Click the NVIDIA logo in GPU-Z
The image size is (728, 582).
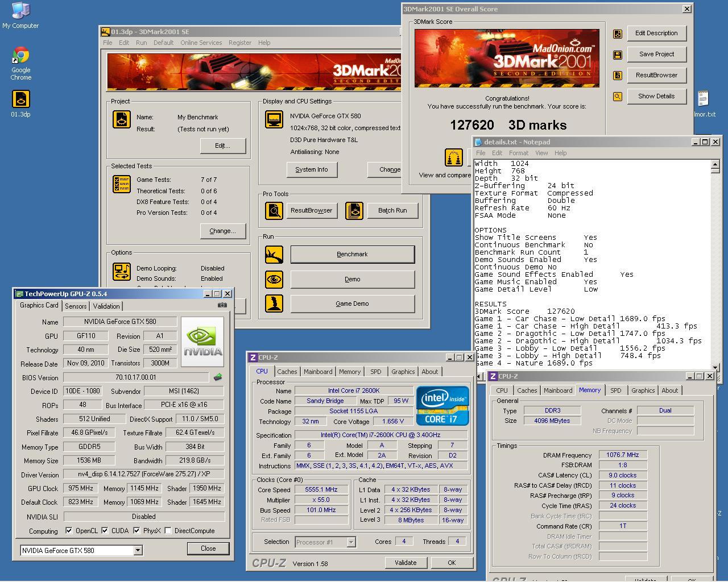203,342
